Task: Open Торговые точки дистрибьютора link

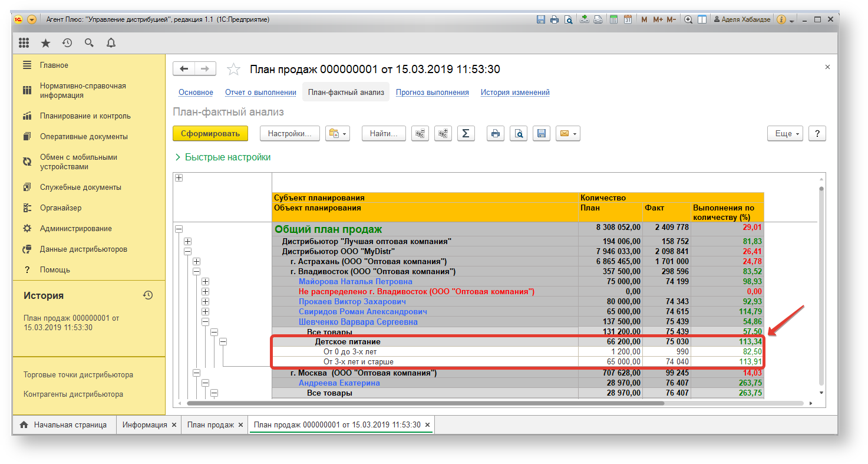Action: (78, 375)
